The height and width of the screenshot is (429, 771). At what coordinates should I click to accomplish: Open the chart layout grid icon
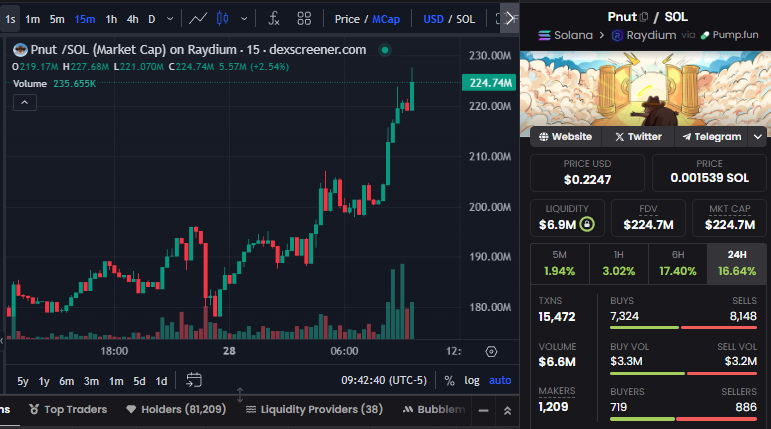click(304, 19)
